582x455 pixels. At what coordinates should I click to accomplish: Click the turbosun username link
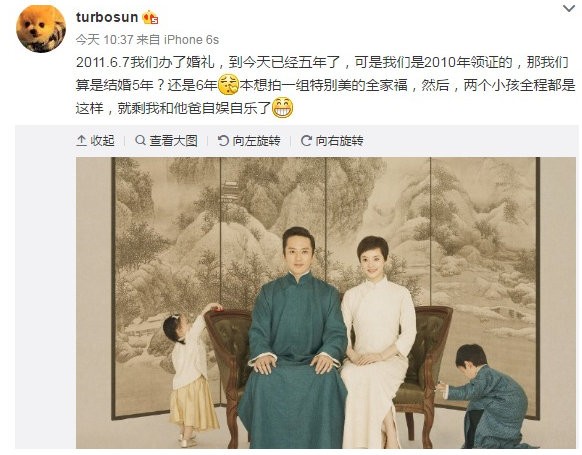[107, 17]
